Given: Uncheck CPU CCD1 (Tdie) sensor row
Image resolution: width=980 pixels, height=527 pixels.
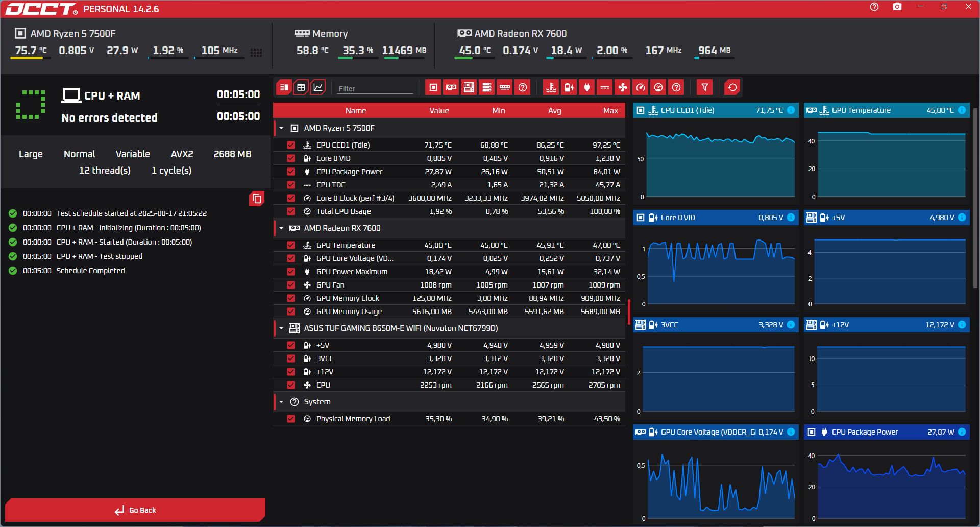Looking at the screenshot, I should [x=291, y=145].
